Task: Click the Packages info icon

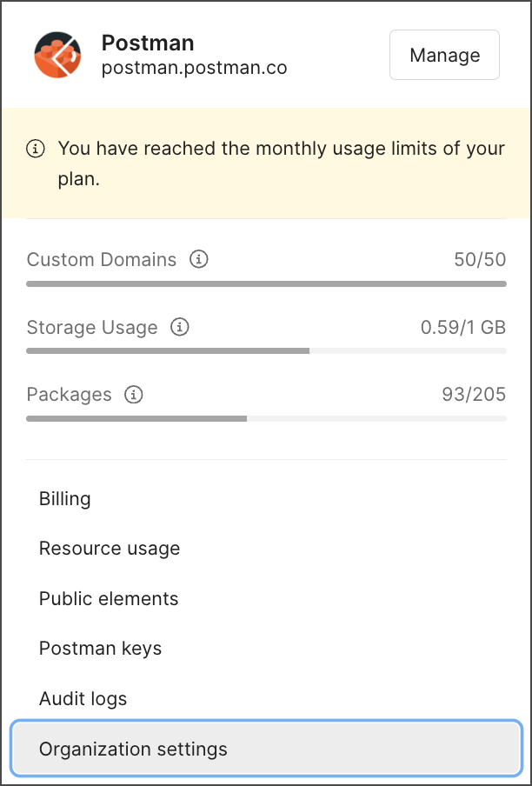Action: (x=135, y=395)
